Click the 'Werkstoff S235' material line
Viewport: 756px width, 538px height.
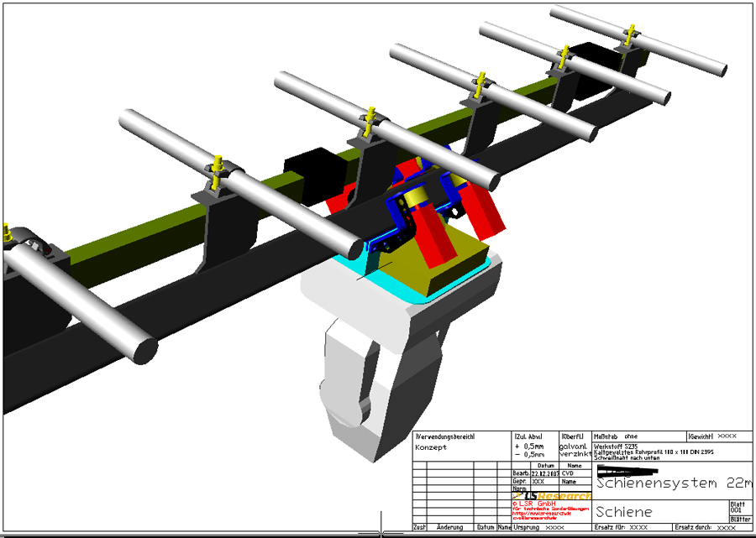615,445
